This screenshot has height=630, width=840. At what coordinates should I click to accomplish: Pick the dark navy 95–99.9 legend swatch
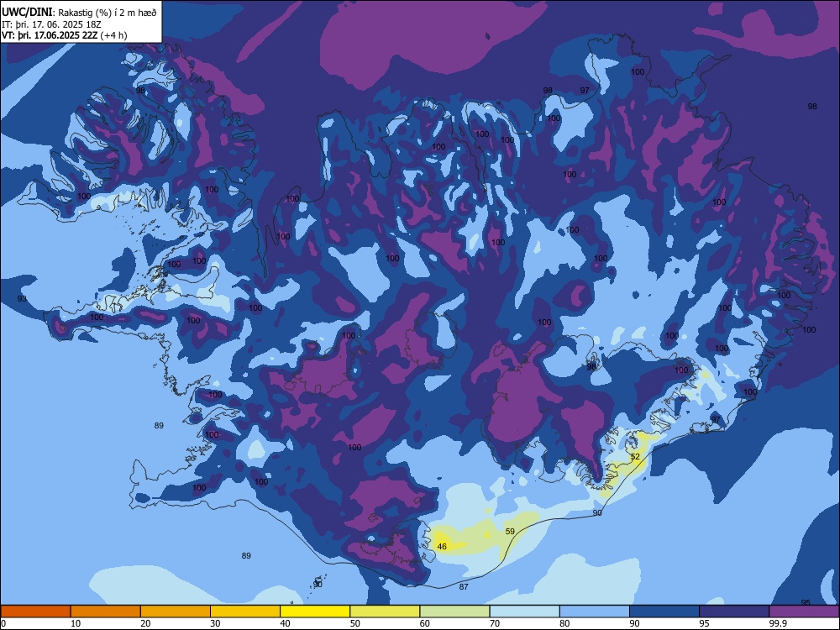pyautogui.click(x=734, y=612)
